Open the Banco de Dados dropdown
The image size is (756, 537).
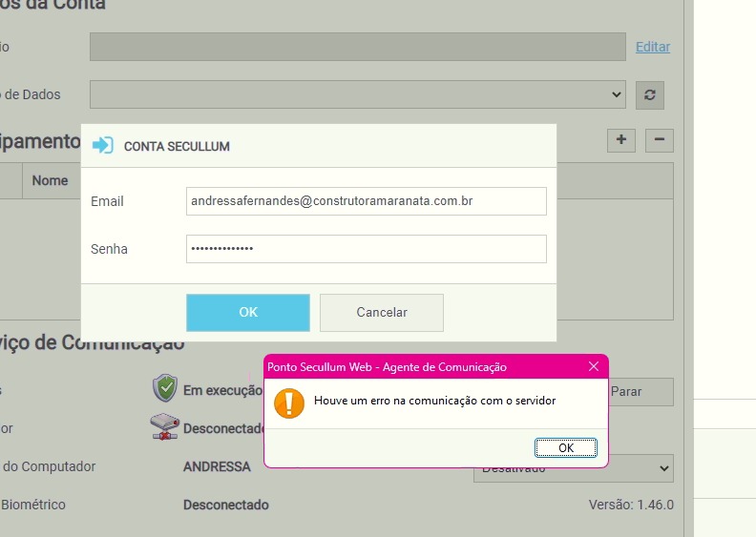358,94
